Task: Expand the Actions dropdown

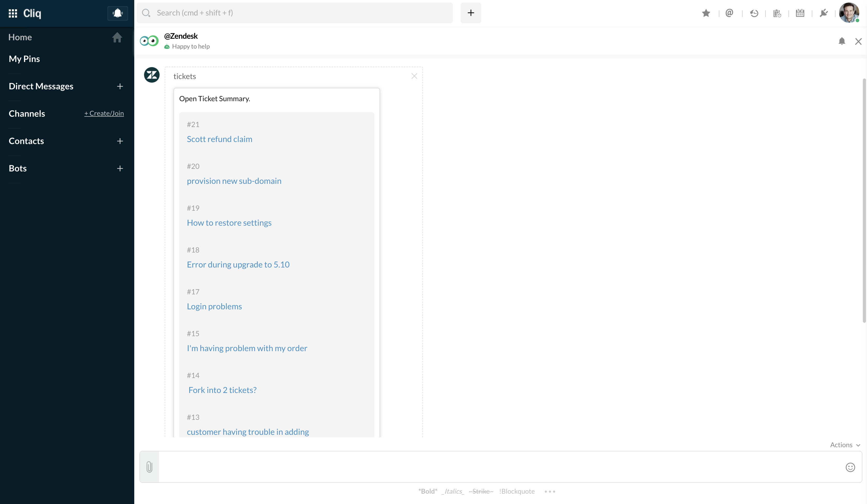Action: pyautogui.click(x=845, y=445)
